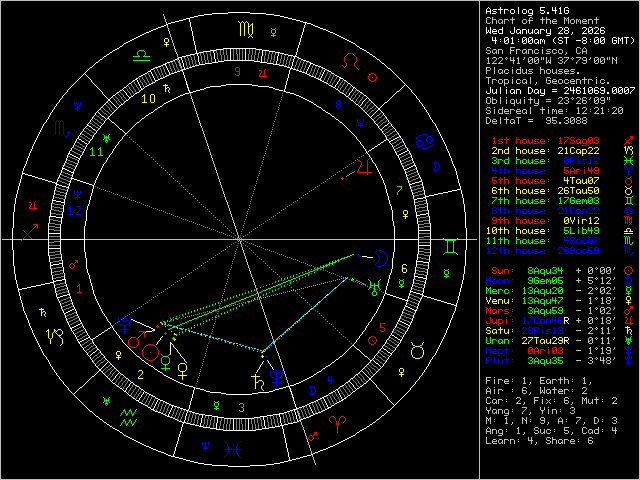The width and height of the screenshot is (640, 480).
Task: Click the large Sagittarius glyph on the outer ring
Action: pyautogui.click(x=30, y=231)
